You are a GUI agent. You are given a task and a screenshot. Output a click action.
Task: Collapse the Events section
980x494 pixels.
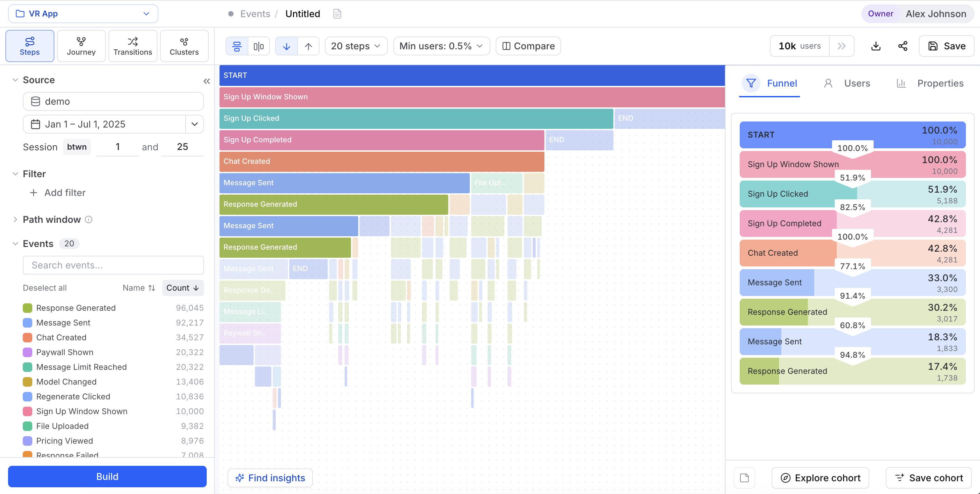(15, 243)
